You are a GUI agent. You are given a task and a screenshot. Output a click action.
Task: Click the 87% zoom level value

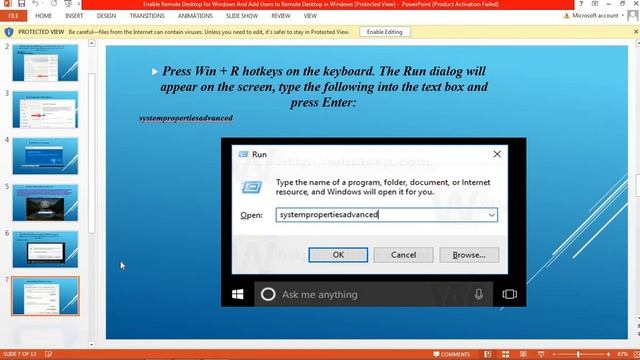pos(622,354)
